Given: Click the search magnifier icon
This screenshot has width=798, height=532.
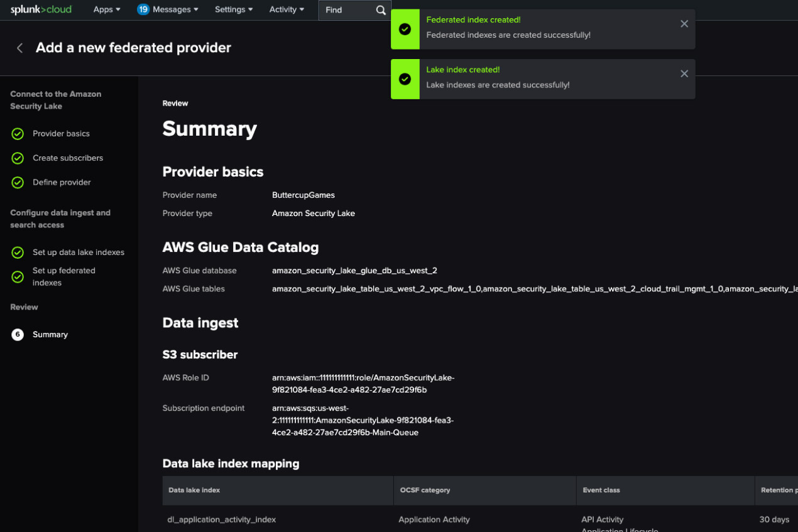Looking at the screenshot, I should [381, 10].
